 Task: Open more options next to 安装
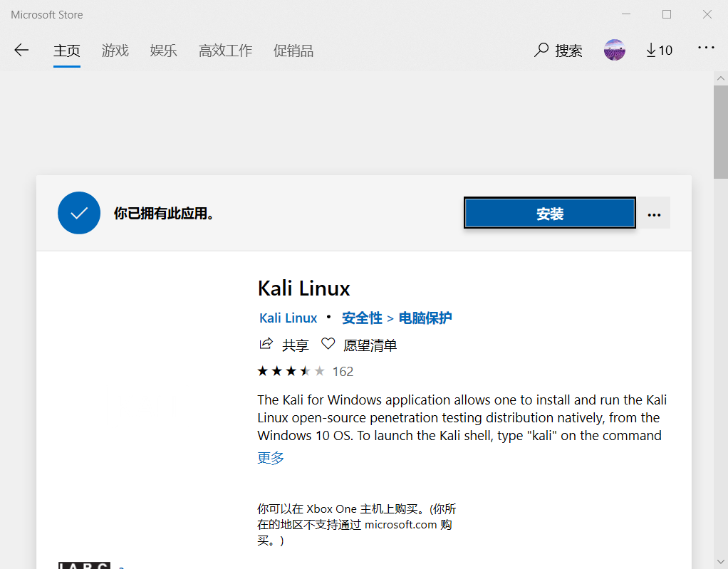(x=654, y=214)
